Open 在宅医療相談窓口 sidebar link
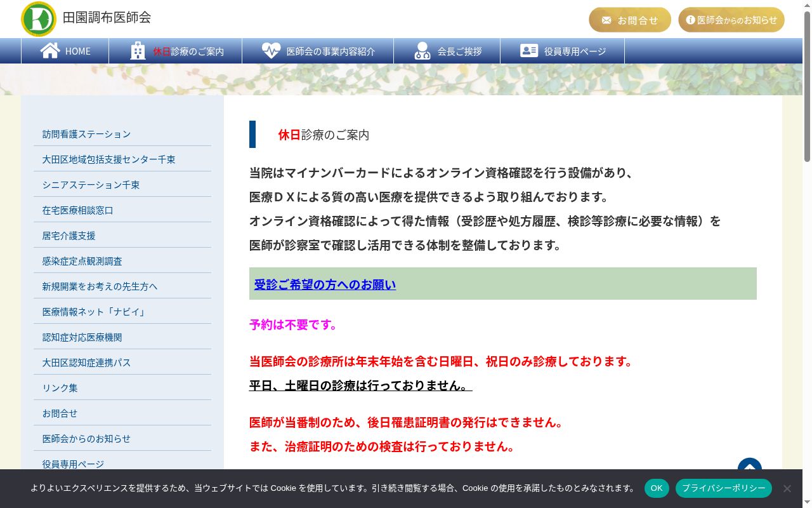 click(122, 210)
